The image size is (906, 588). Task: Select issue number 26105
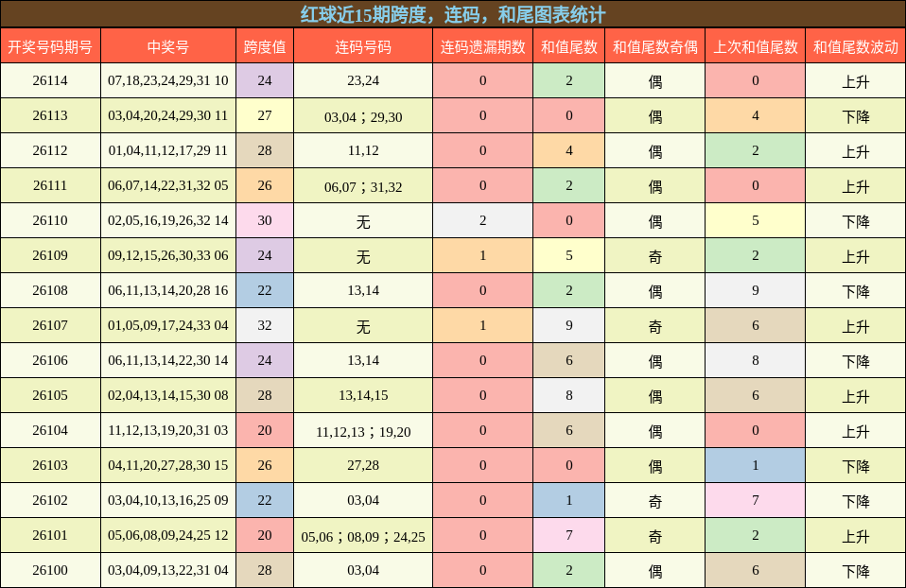coord(50,395)
